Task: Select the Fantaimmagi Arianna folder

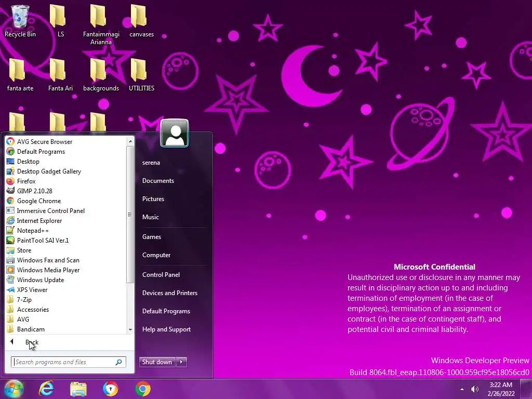Action: pyautogui.click(x=101, y=25)
